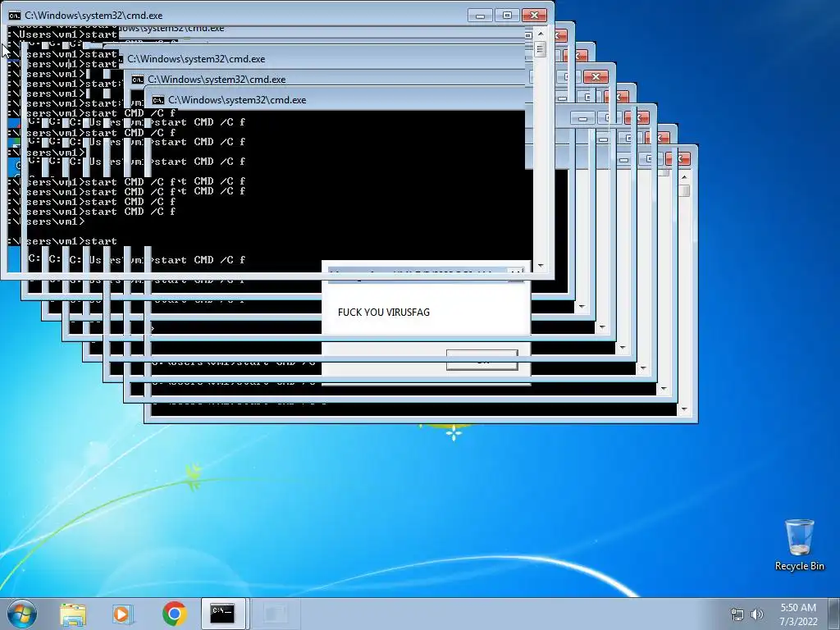
Task: Click the frontmost cmd window's scrollbar thumb
Action: tap(540, 49)
